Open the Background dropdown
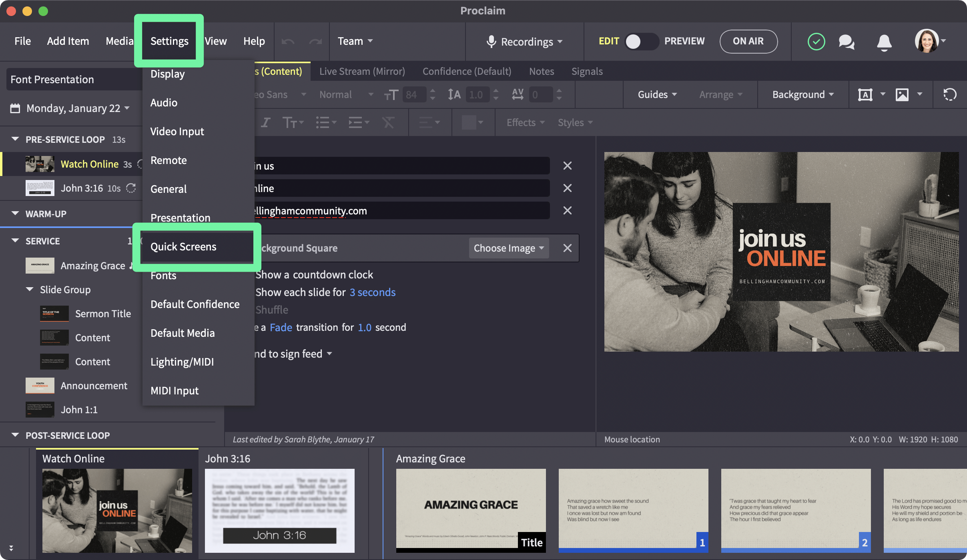Image resolution: width=967 pixels, height=560 pixels. click(x=802, y=94)
